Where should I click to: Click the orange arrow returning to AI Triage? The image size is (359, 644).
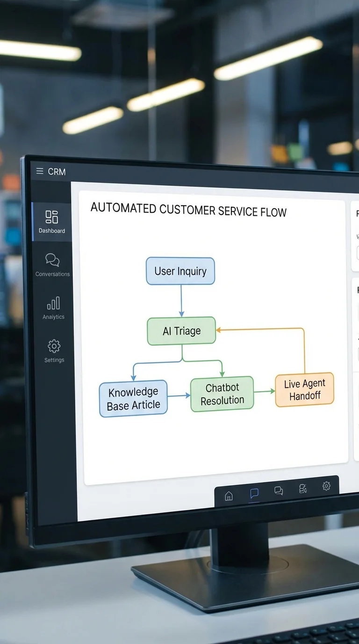[x=304, y=349]
